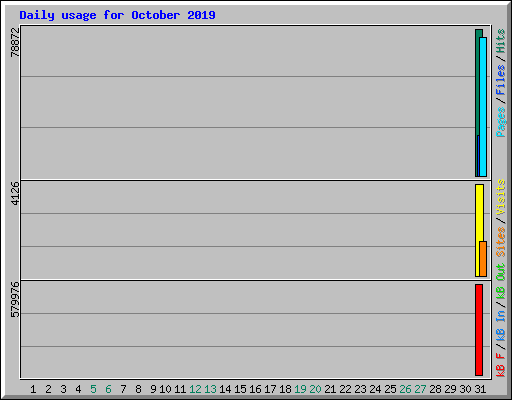Click day 25 on the x-axis

[x=390, y=389]
